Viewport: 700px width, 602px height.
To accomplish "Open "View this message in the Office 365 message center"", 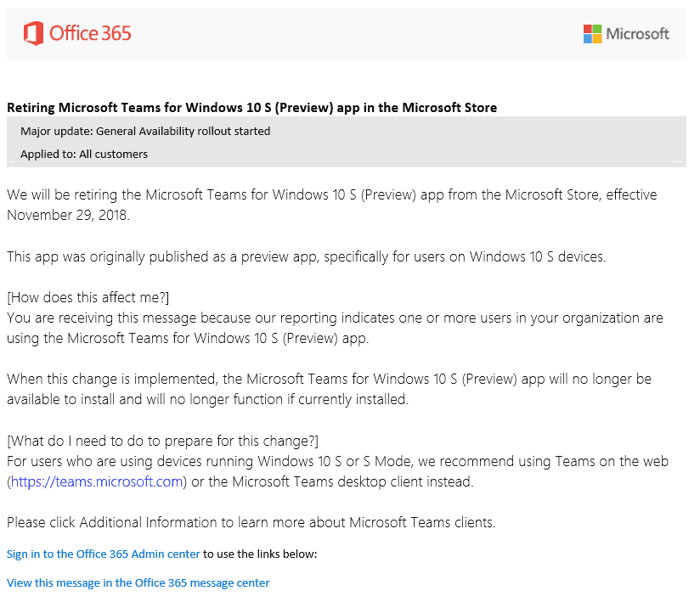I will click(138, 583).
